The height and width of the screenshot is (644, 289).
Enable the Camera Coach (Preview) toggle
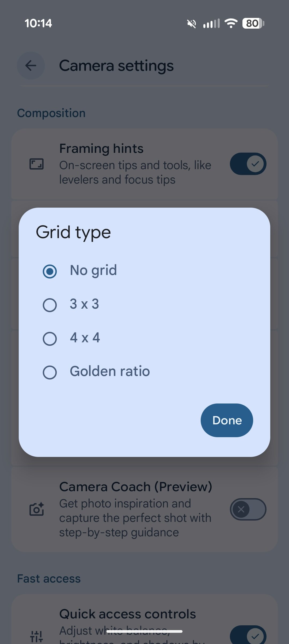pos(248,509)
